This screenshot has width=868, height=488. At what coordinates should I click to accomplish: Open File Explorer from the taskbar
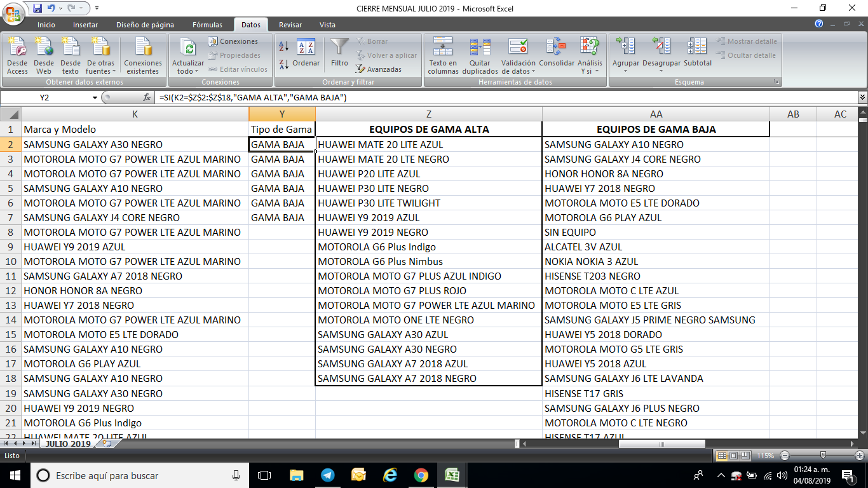(296, 475)
